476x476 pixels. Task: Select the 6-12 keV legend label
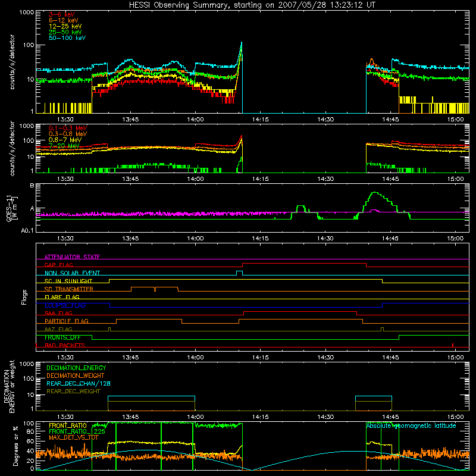click(63, 20)
